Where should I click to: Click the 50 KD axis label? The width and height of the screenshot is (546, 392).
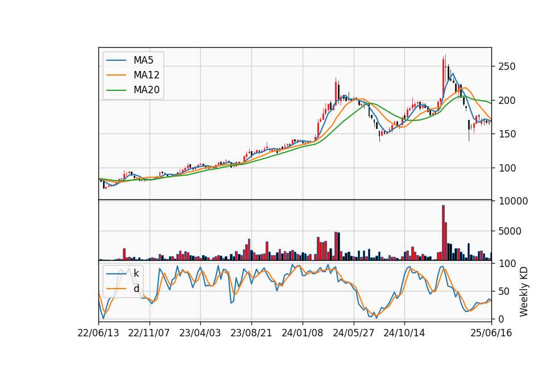[504, 291]
